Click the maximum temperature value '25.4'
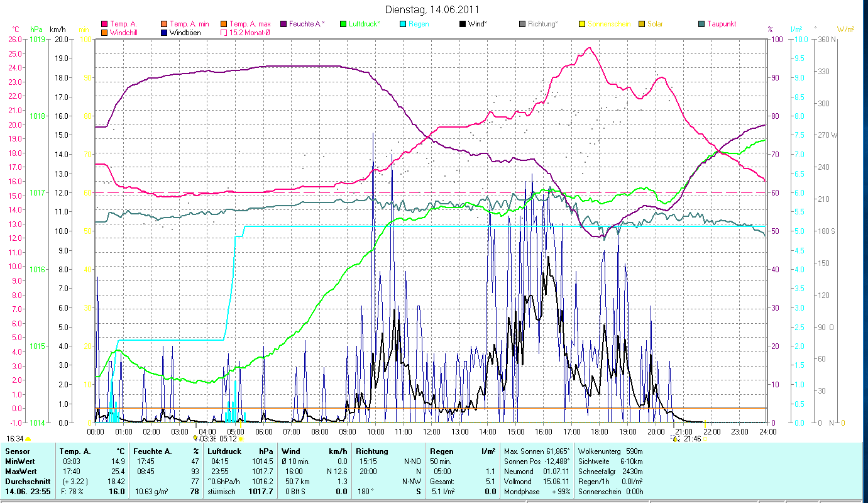 pos(118,472)
